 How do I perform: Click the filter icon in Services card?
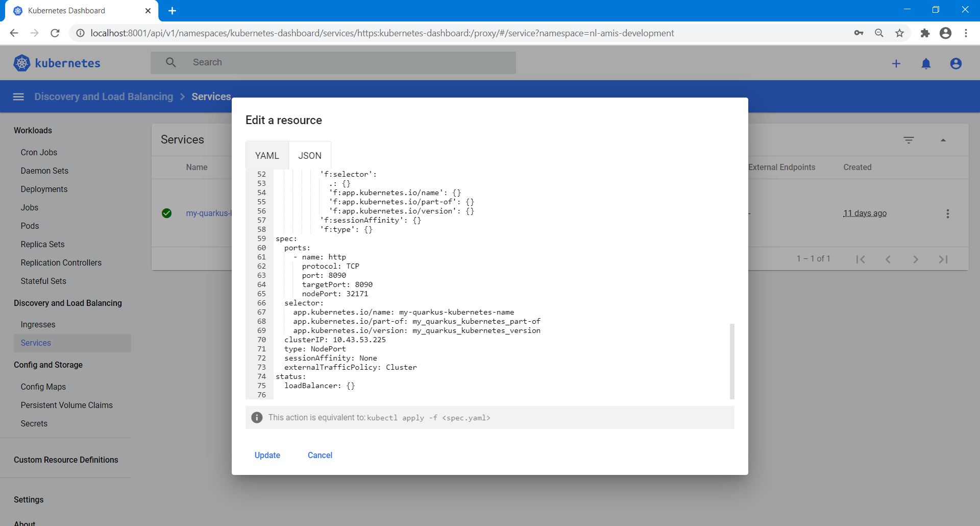(x=909, y=140)
